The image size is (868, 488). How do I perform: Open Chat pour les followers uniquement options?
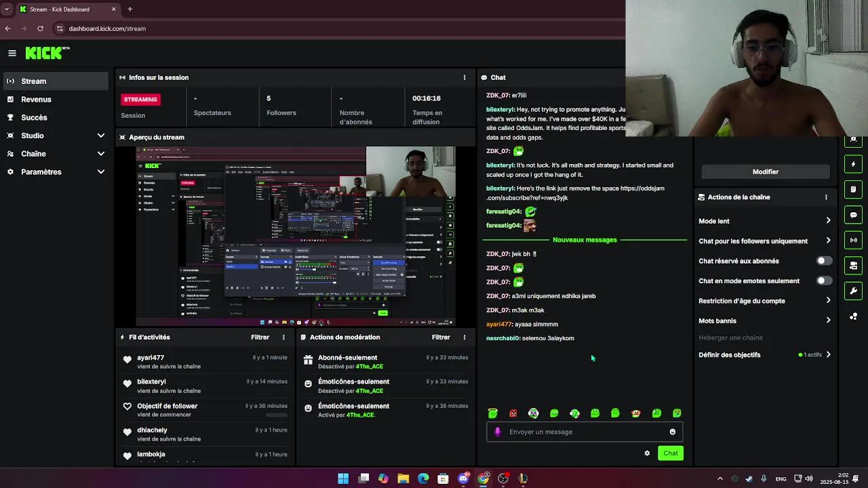[764, 241]
